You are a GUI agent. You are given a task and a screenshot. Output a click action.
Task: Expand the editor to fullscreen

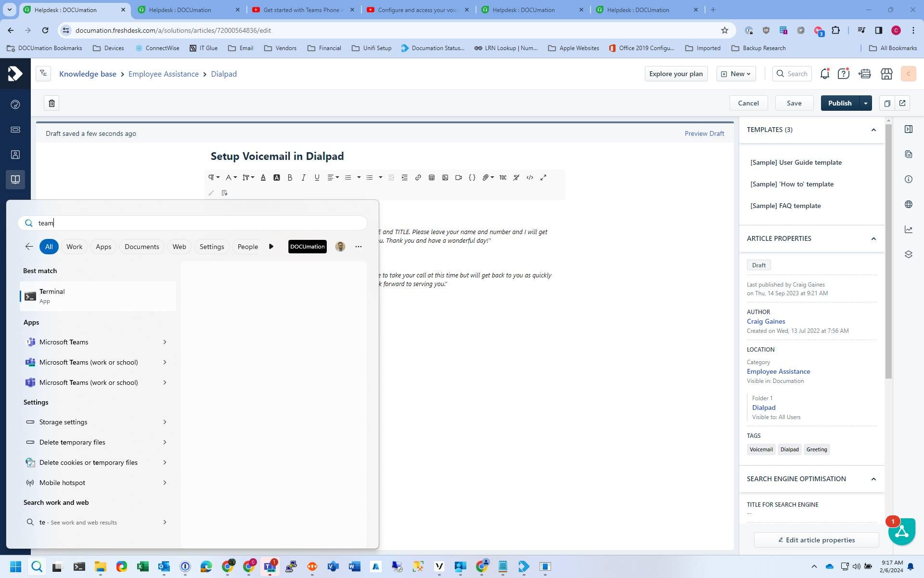pyautogui.click(x=543, y=178)
